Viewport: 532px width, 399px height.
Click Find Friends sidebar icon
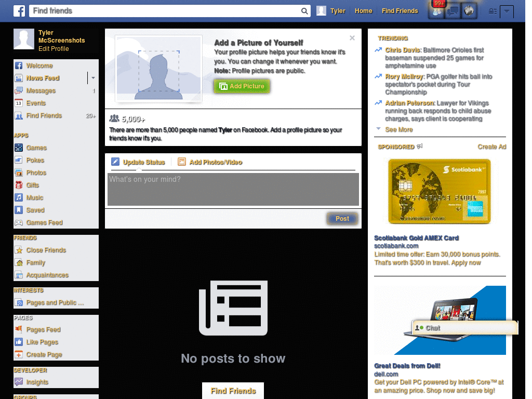tap(19, 116)
